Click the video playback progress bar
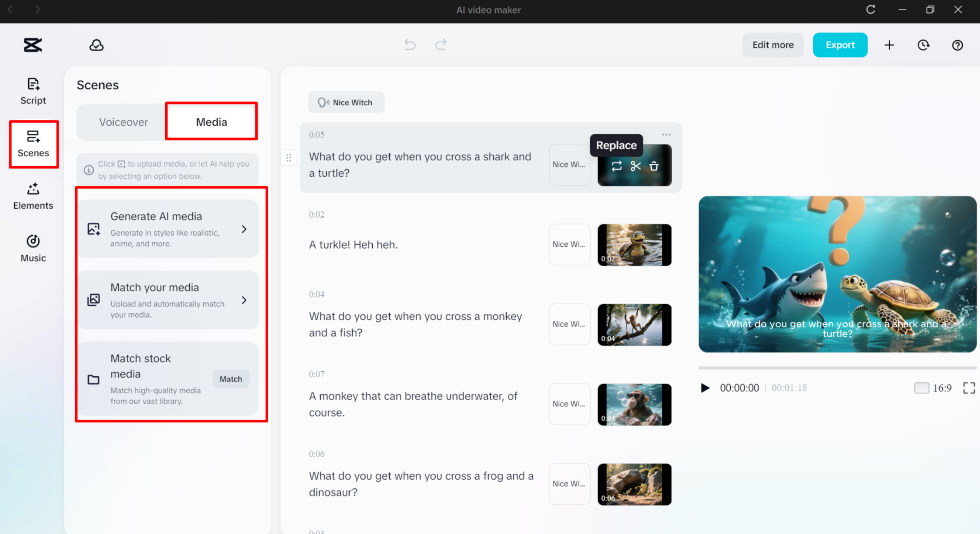 tap(837, 367)
